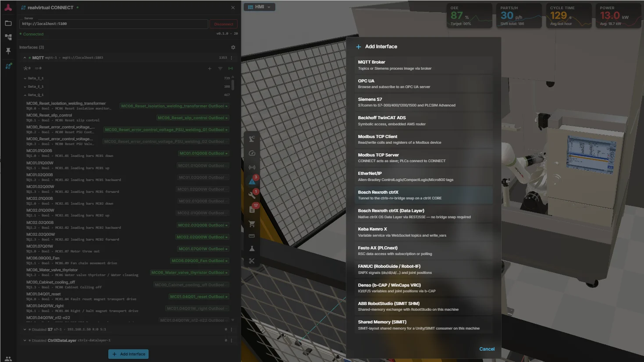This screenshot has width=644, height=362.
Task: Click the green broadcast icon in the MQTT row
Action: coord(231,68)
